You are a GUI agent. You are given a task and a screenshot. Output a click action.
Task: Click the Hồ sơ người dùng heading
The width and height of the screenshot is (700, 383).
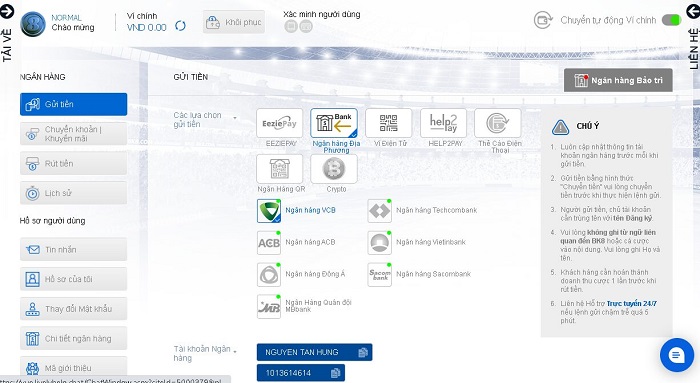(52, 221)
